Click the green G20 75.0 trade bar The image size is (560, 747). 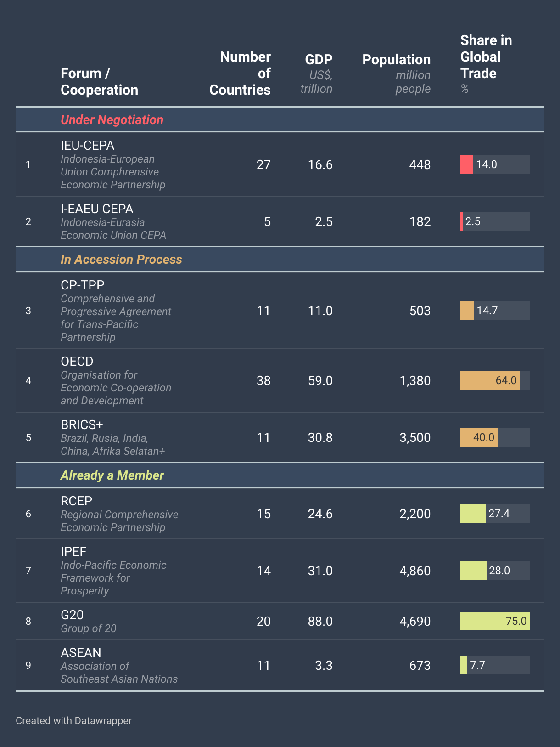pos(495,621)
